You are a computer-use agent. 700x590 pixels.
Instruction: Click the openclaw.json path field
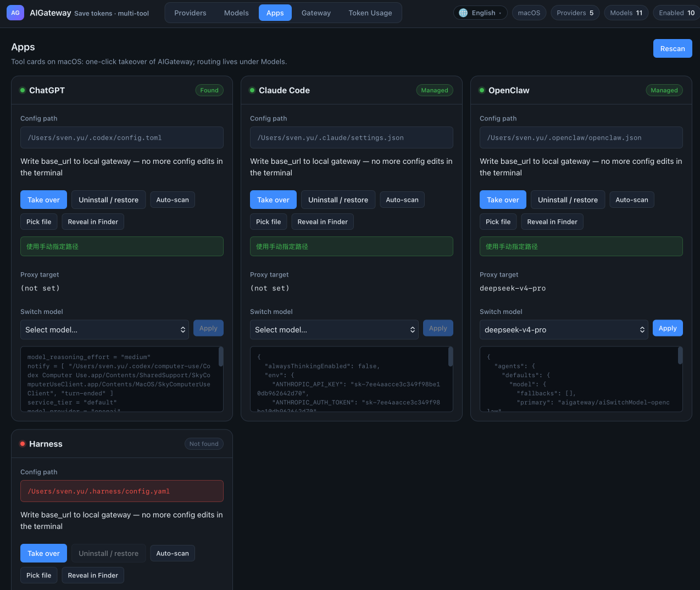pyautogui.click(x=581, y=137)
